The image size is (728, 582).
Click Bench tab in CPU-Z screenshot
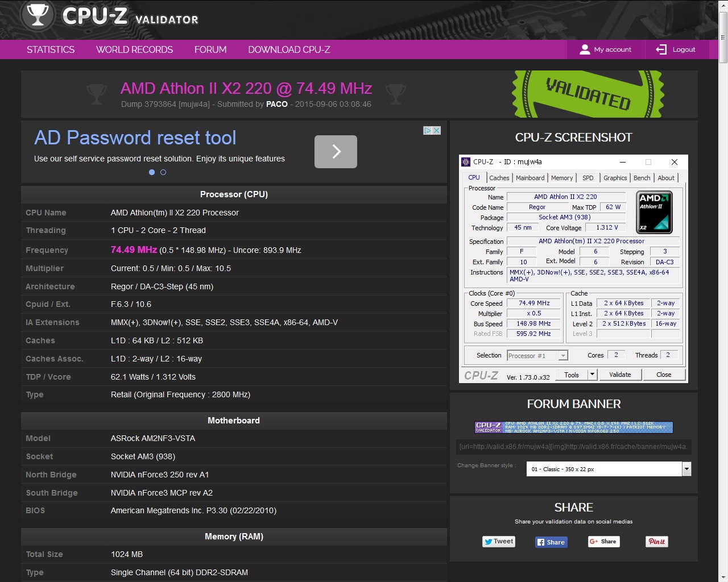pyautogui.click(x=642, y=178)
